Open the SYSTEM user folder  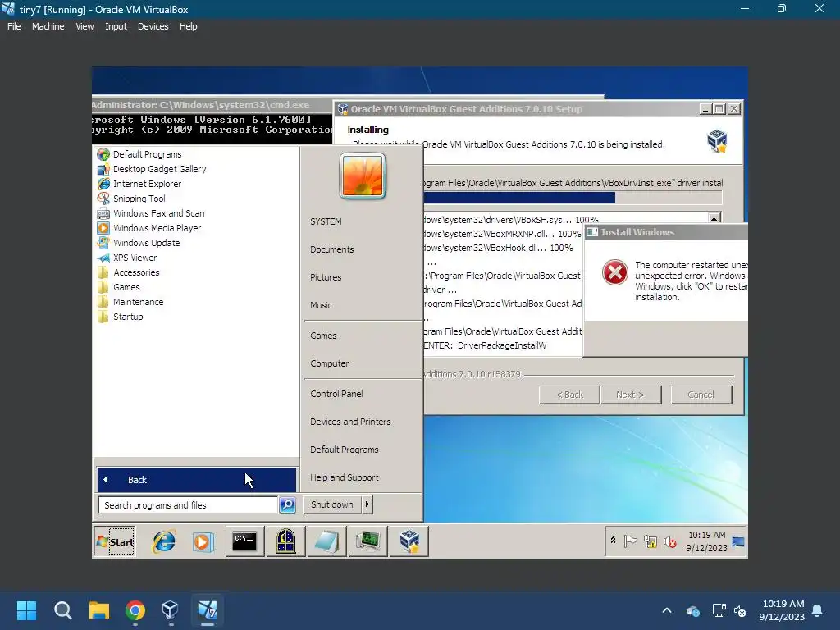pos(326,221)
